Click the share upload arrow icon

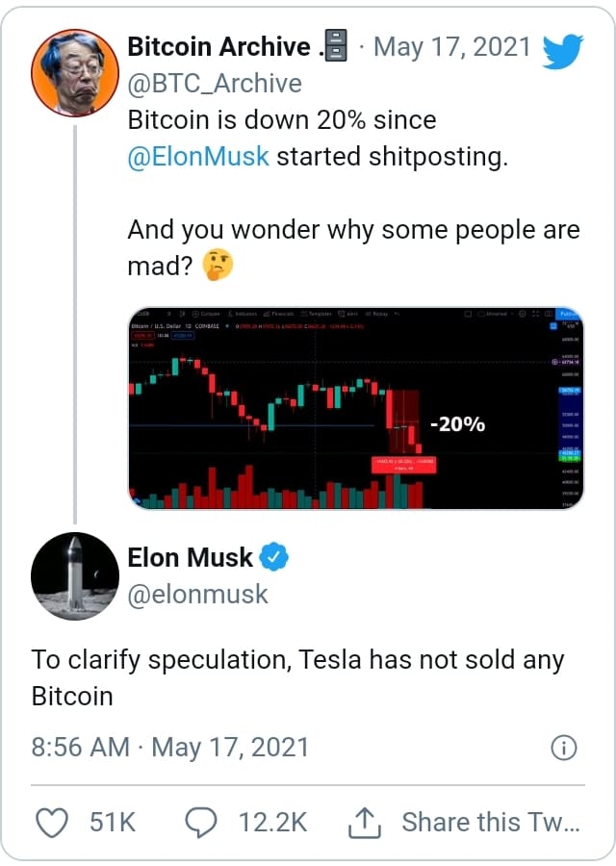[365, 823]
